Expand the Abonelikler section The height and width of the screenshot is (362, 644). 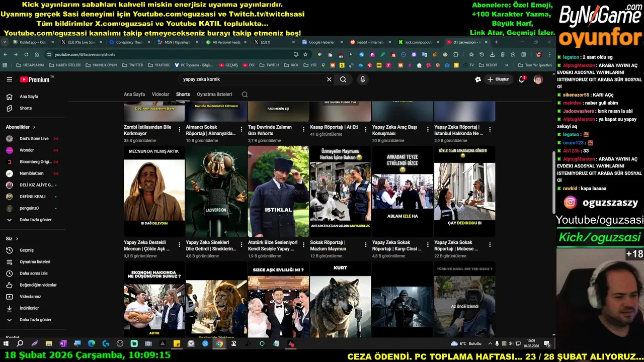21,127
